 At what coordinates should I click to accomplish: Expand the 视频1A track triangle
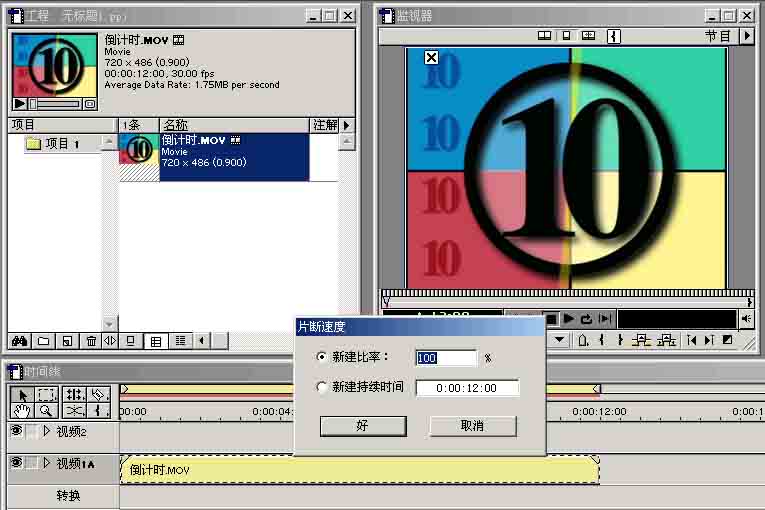47,463
